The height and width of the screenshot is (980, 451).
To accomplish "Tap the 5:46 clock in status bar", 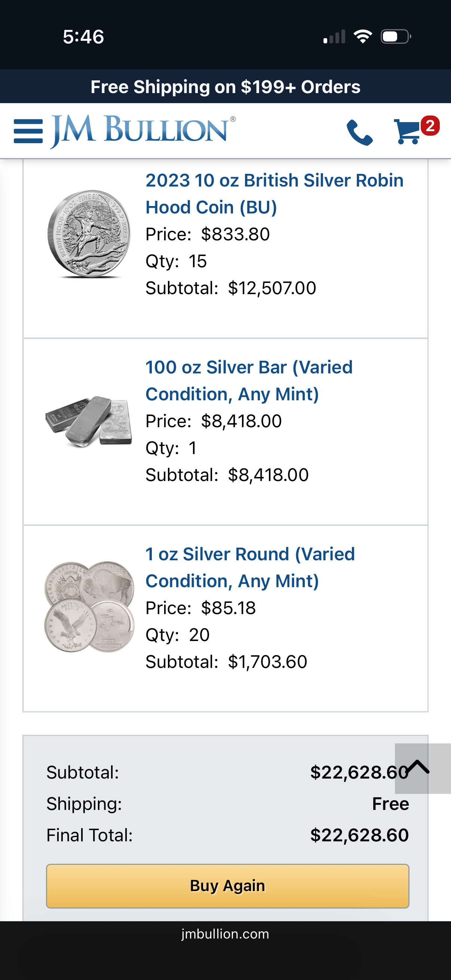I will 83,37.
